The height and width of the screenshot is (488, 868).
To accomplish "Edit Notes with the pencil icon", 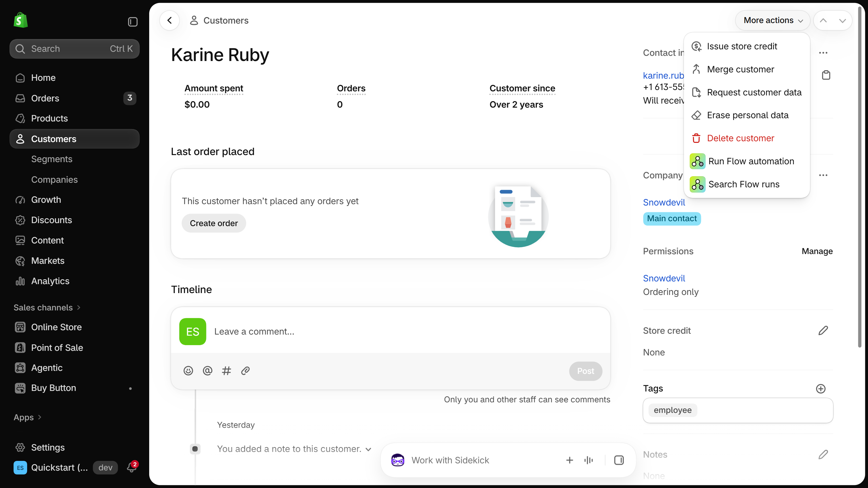I will [x=823, y=454].
